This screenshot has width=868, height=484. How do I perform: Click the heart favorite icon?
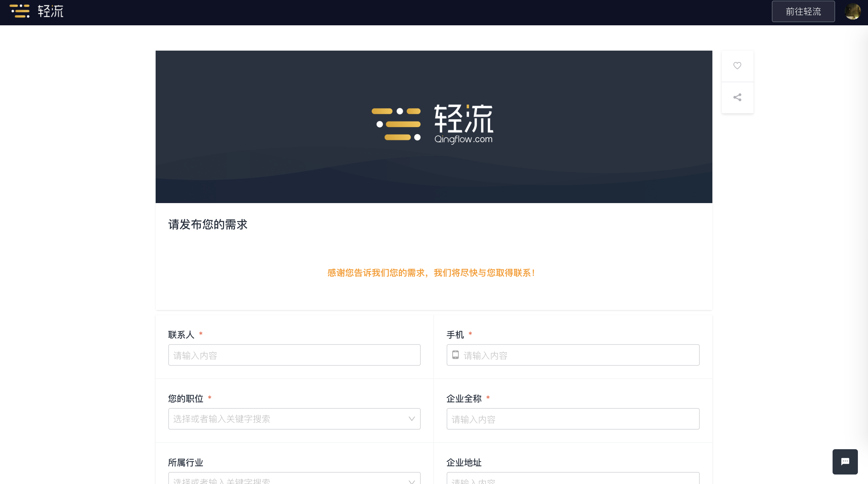[x=737, y=65]
